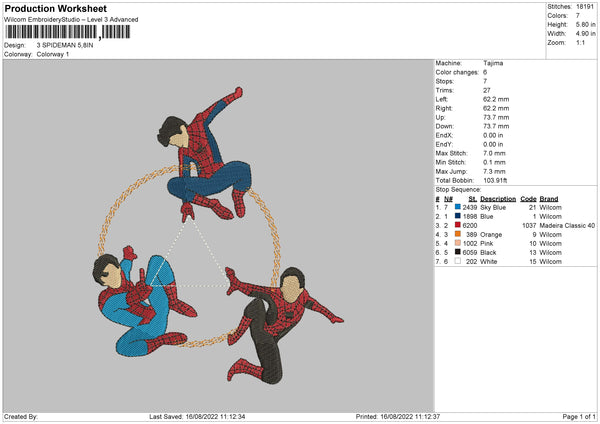Viewport: 600px width, 424px height.
Task: Click the 'Down:' label
Action: (x=444, y=126)
